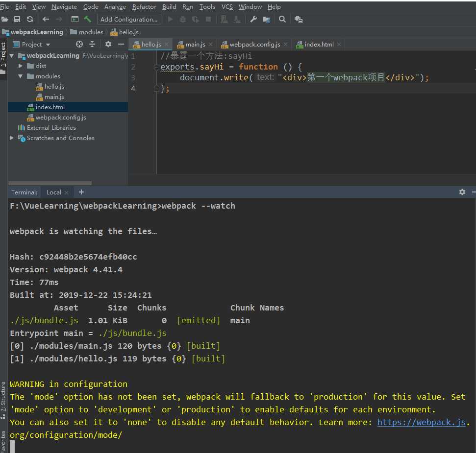The image size is (476, 453).
Task: Place cursor on the document.write line
Action: pyautogui.click(x=303, y=78)
